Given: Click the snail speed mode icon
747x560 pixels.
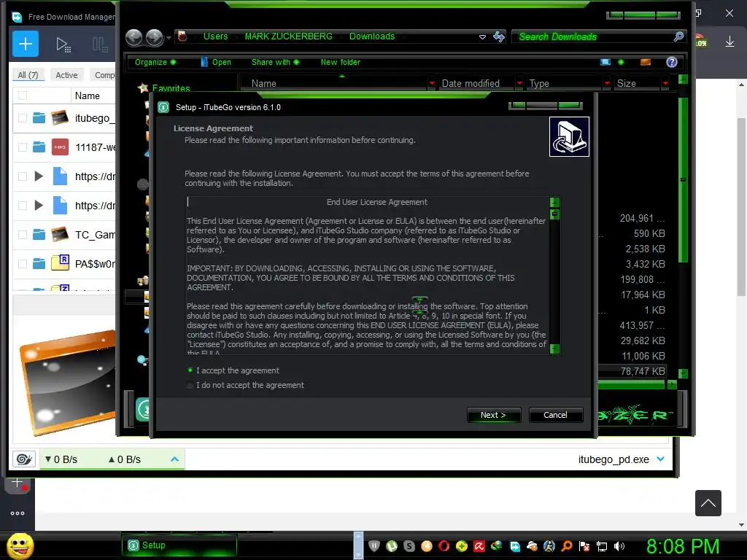Looking at the screenshot, I should click(x=24, y=459).
